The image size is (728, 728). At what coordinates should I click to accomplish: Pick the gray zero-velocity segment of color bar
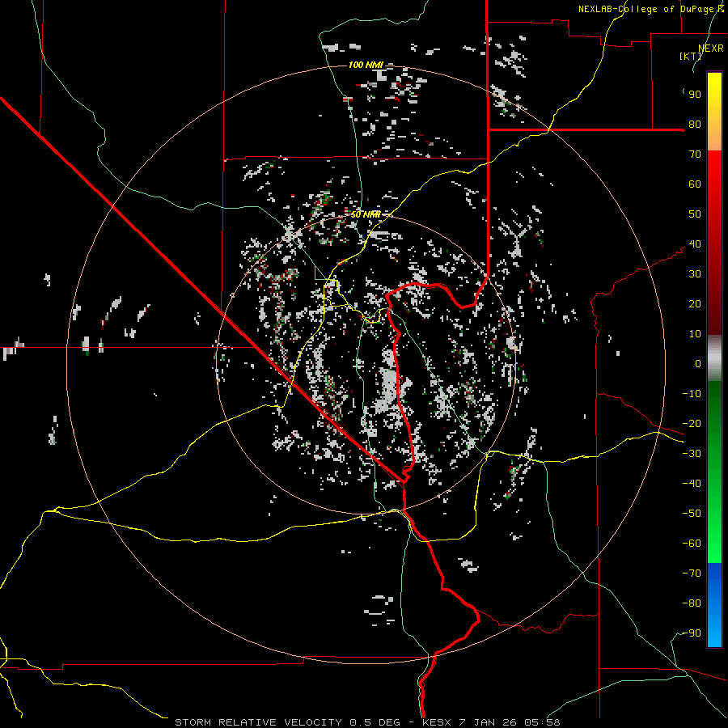(714, 358)
